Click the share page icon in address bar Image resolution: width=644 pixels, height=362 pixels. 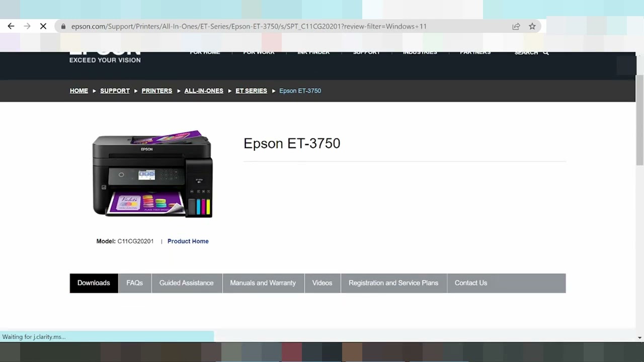516,26
